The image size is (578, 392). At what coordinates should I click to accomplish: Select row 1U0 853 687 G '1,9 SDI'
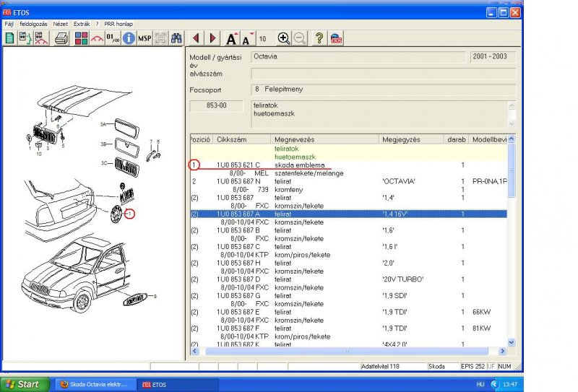[x=348, y=295]
